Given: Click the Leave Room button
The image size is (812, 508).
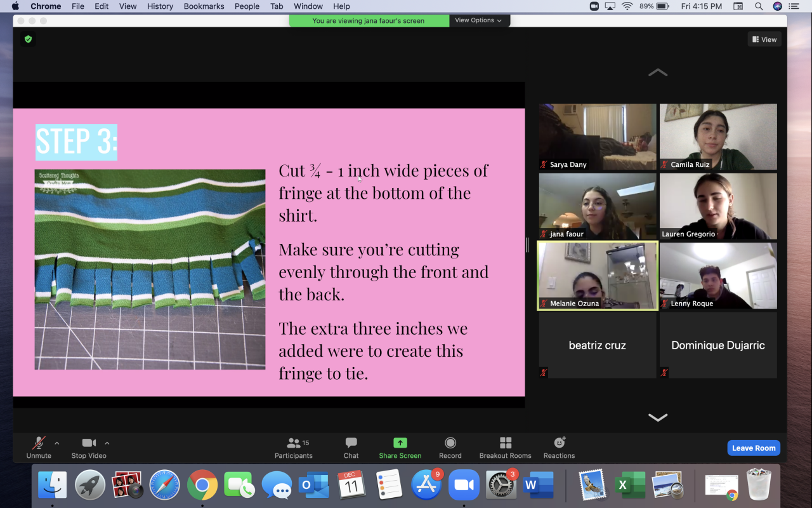Looking at the screenshot, I should pos(753,448).
